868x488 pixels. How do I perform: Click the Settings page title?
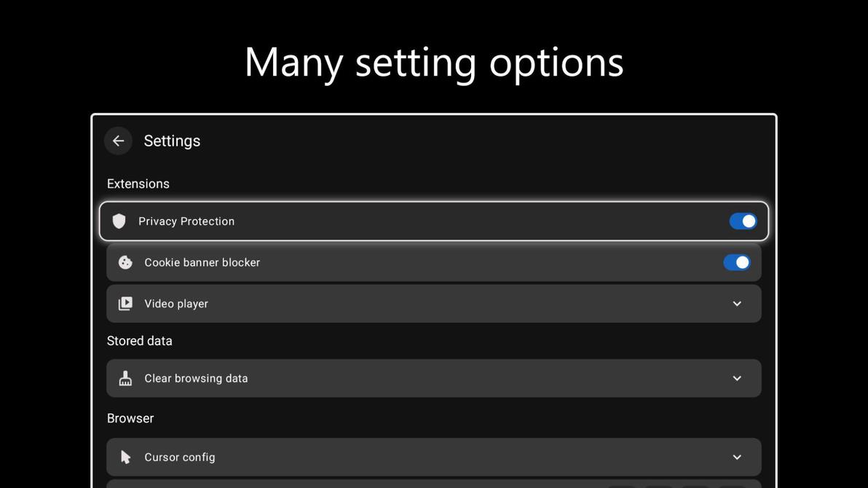point(172,141)
